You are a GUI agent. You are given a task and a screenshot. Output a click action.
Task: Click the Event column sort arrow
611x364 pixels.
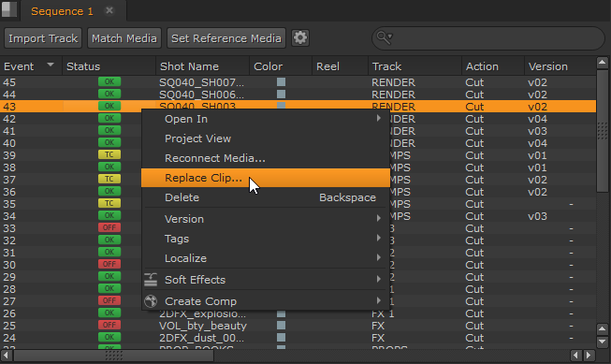click(51, 65)
